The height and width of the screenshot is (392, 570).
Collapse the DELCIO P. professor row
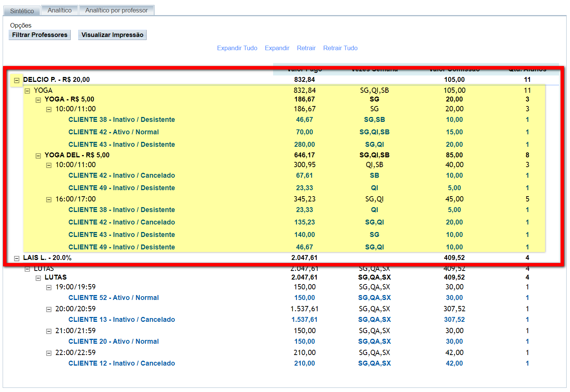click(17, 80)
